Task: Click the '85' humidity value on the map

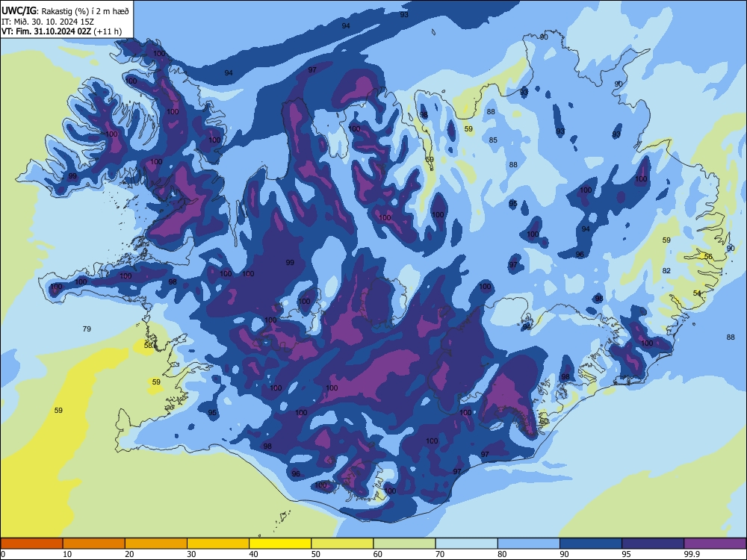Action: coord(493,140)
